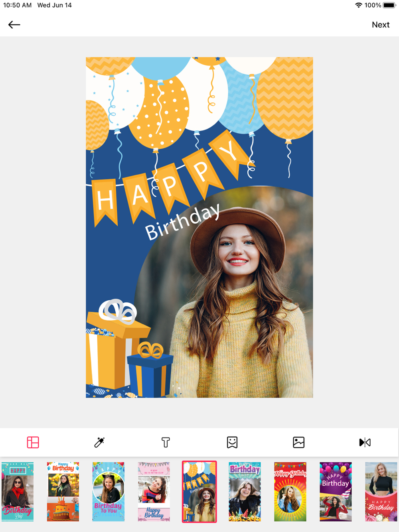Tap the flip mirror tool
The width and height of the screenshot is (399, 532).
click(x=365, y=442)
